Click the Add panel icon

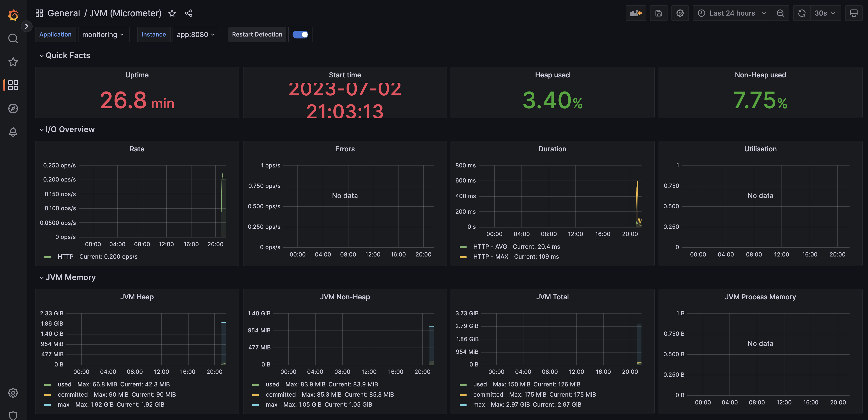click(x=635, y=13)
